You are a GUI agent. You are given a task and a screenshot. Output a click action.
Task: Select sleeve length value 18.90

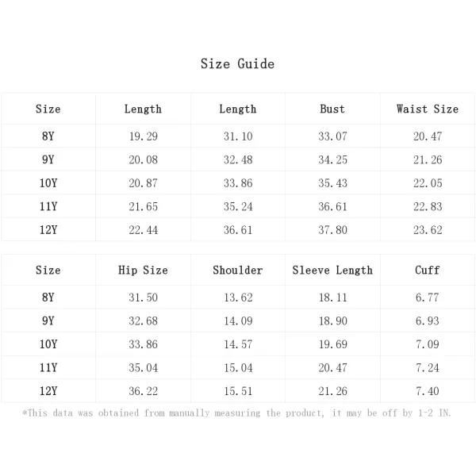[332, 321]
